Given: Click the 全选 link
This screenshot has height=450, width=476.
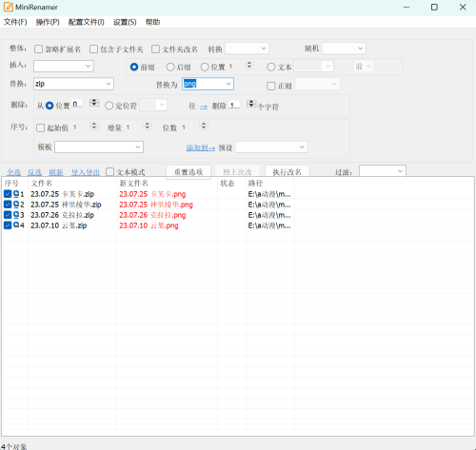Looking at the screenshot, I should coord(14,172).
